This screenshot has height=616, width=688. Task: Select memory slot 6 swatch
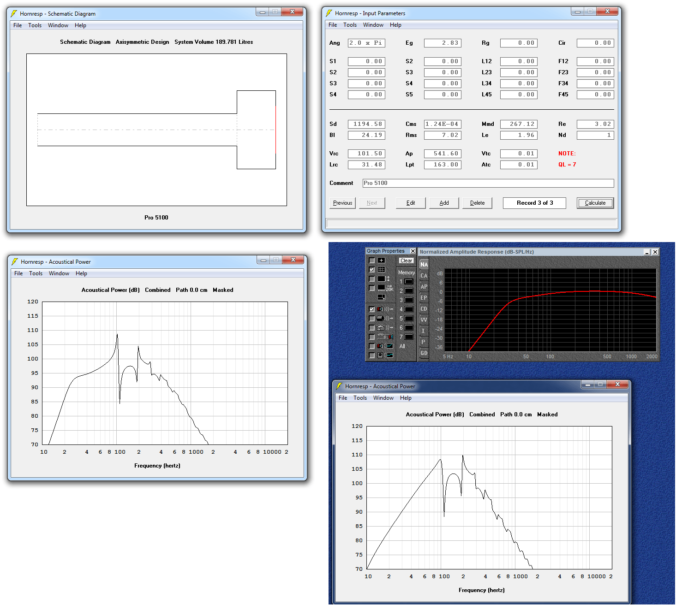tap(409, 327)
